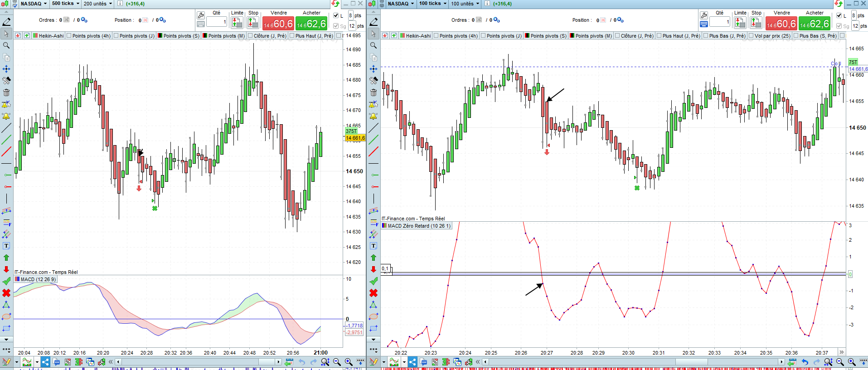This screenshot has width=868, height=370.
Task: Expand the chart style dropdown arrow in left toolbar
Action: [x=16, y=362]
